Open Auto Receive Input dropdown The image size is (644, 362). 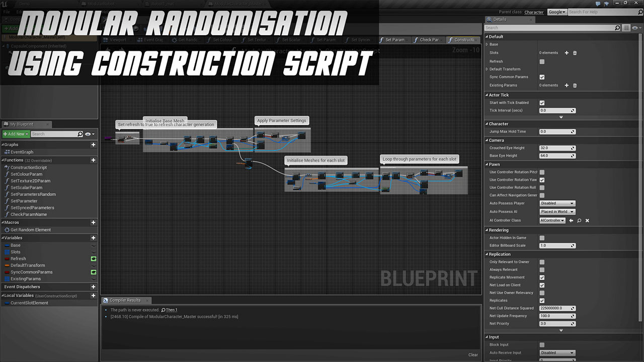pos(557,353)
